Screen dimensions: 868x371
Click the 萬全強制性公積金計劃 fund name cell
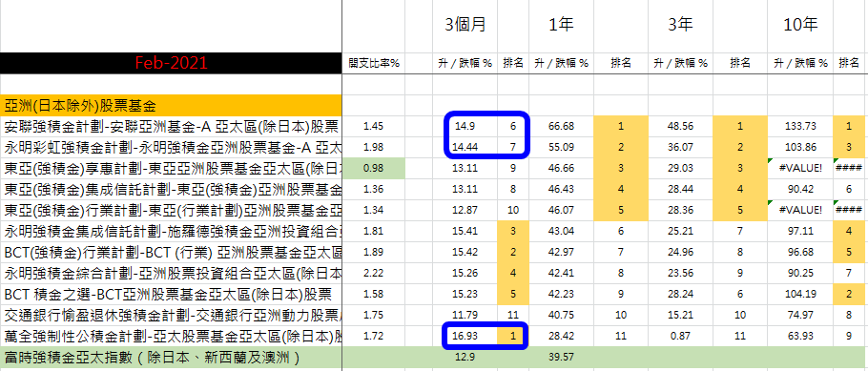[x=171, y=336]
